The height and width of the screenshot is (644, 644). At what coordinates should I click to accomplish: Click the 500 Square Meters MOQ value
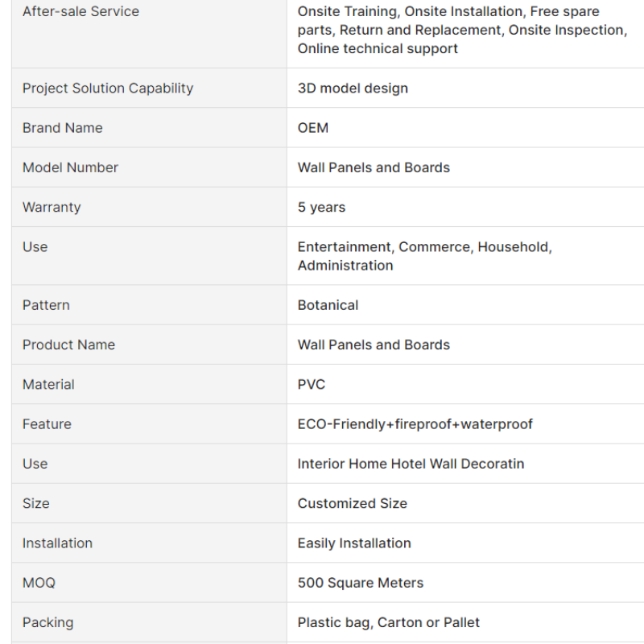[x=360, y=583]
